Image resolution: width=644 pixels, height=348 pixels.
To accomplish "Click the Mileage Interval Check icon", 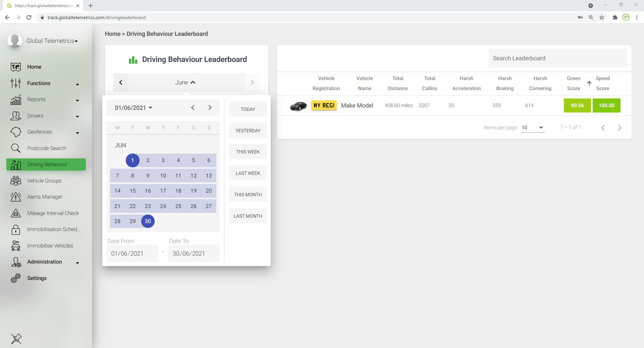I will [16, 213].
